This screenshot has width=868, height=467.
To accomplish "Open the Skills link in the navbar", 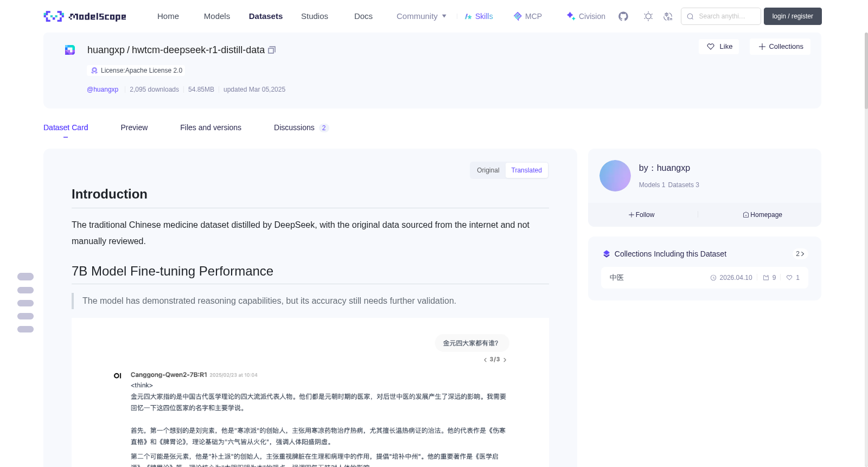I will [x=478, y=16].
